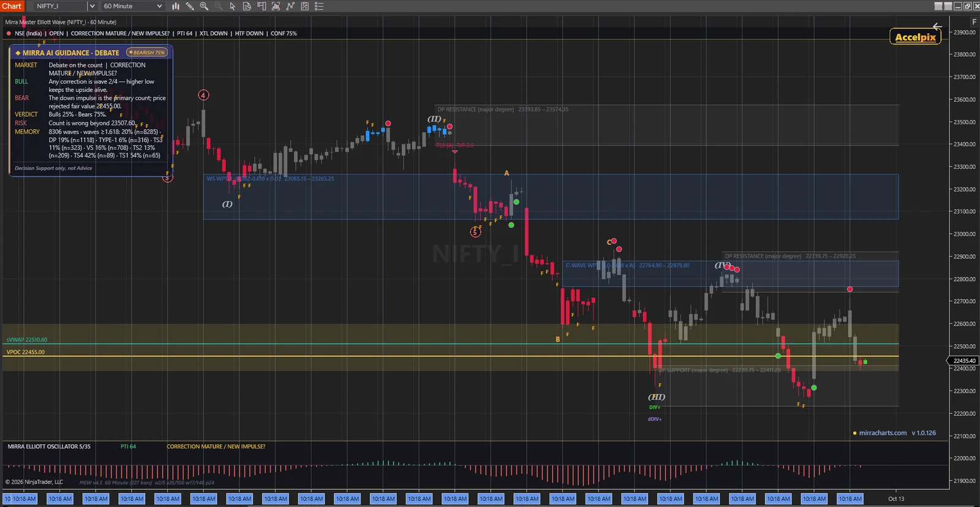Open the strategies line-graph icon

coord(290,6)
